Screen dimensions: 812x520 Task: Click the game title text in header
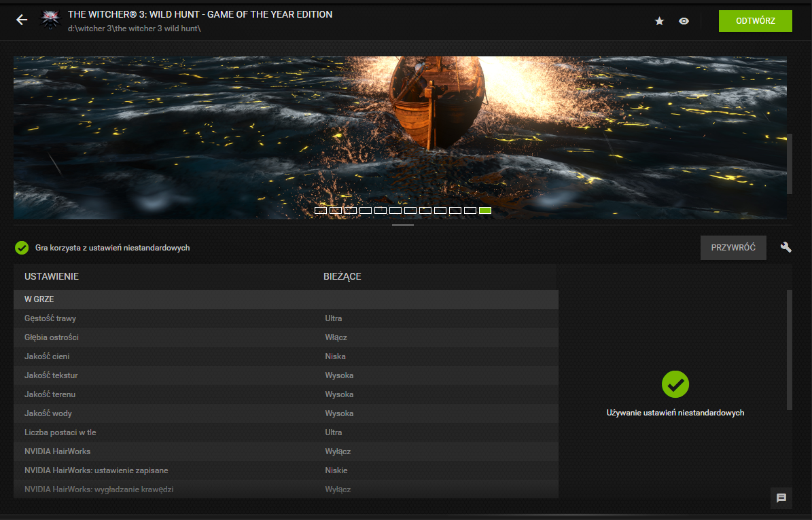tap(200, 14)
